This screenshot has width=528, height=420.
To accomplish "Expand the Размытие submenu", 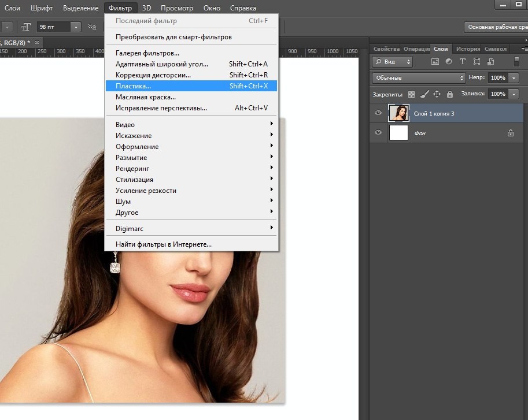I will (x=191, y=157).
